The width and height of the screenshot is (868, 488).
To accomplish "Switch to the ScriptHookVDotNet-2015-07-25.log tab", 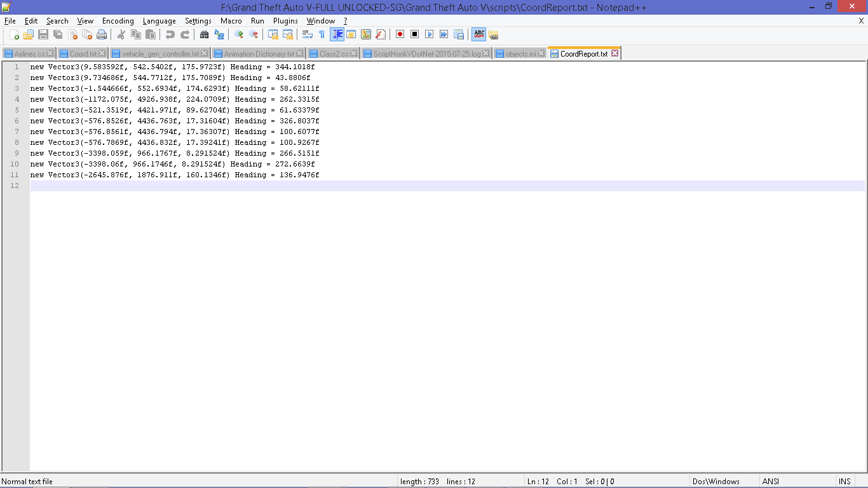I will point(427,54).
